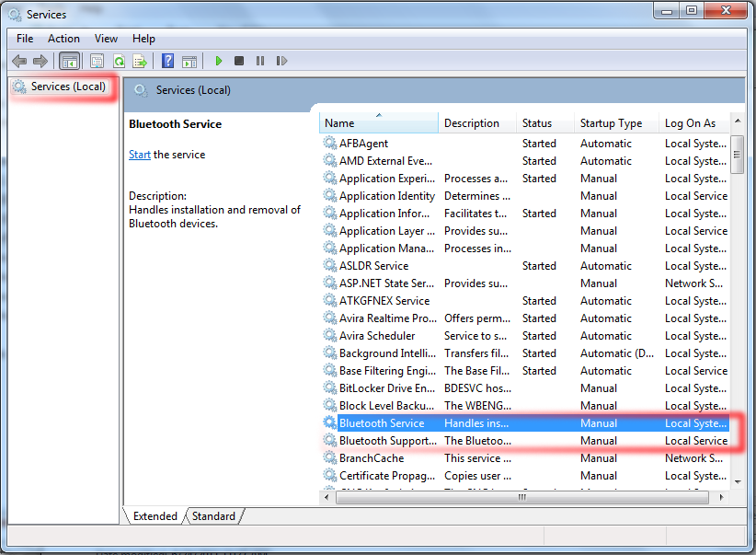
Task: Click the horizontal scrollbar thumb
Action: coord(522,497)
